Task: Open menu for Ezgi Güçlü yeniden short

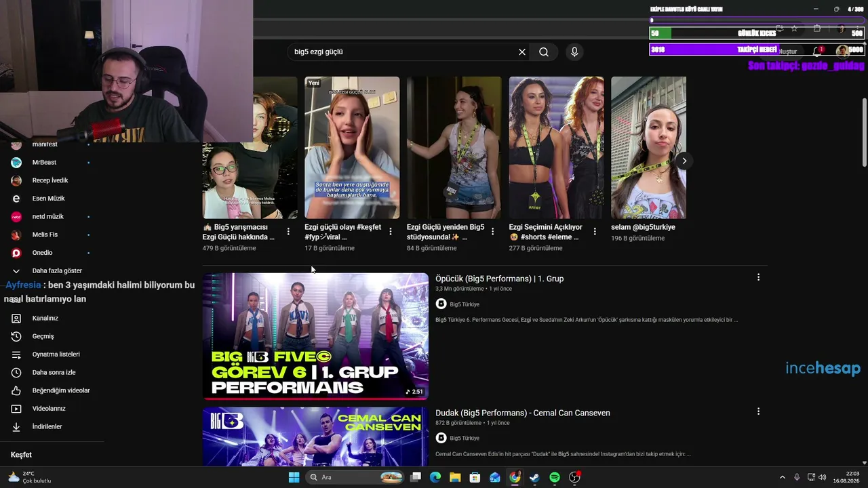Action: [493, 232]
